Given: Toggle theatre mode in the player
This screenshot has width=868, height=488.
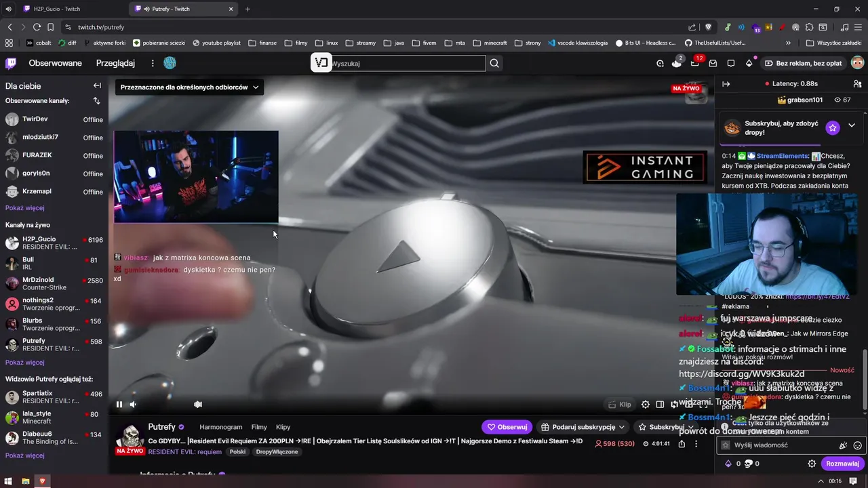Looking at the screenshot, I should (660, 405).
